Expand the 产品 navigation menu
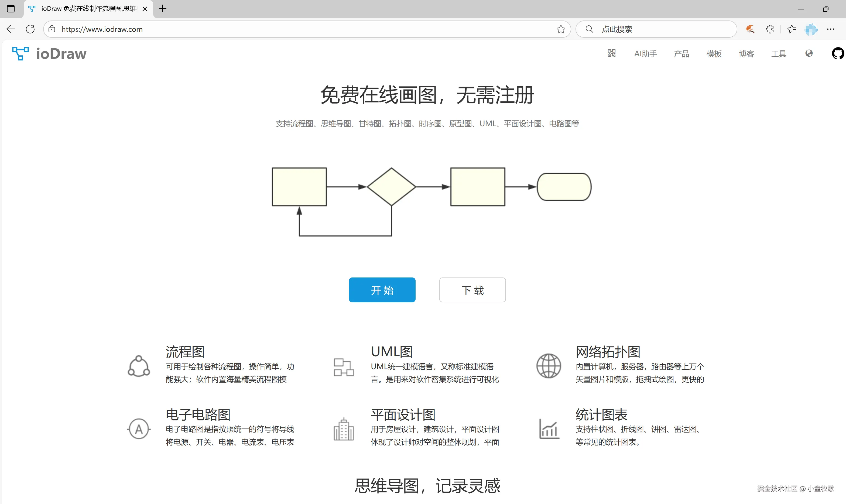The width and height of the screenshot is (846, 504). click(x=681, y=54)
